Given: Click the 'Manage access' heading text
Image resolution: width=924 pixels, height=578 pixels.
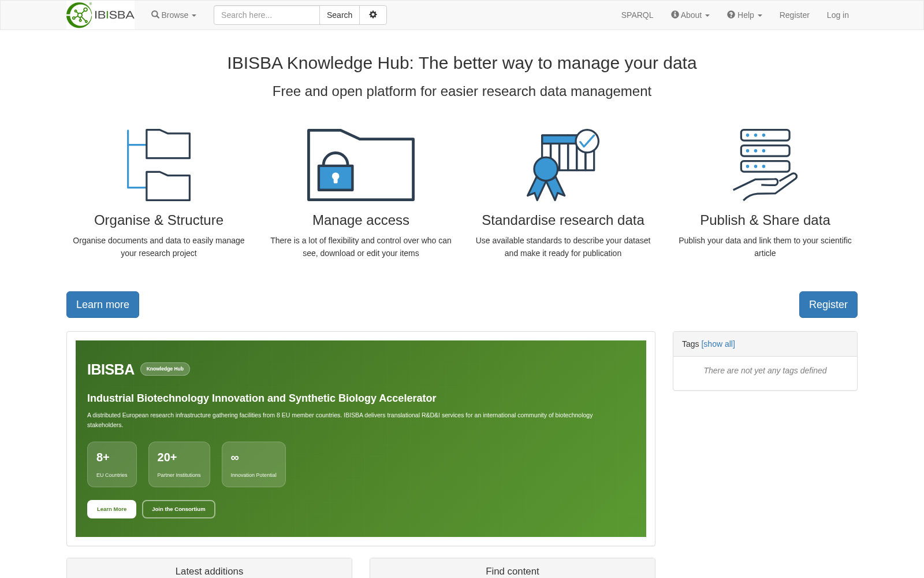Looking at the screenshot, I should (x=361, y=220).
